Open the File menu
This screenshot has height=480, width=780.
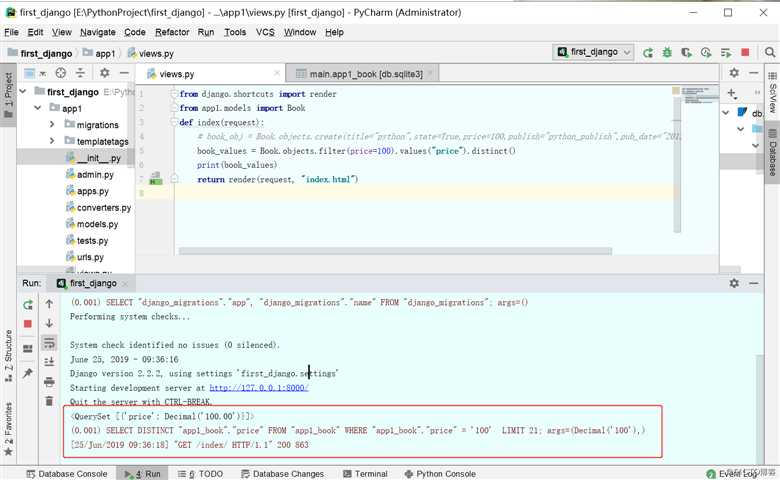coord(11,32)
